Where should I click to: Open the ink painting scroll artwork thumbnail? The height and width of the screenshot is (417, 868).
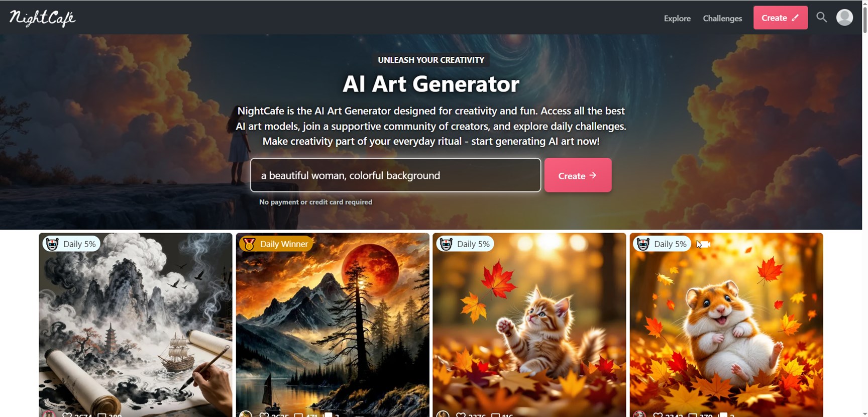point(136,325)
